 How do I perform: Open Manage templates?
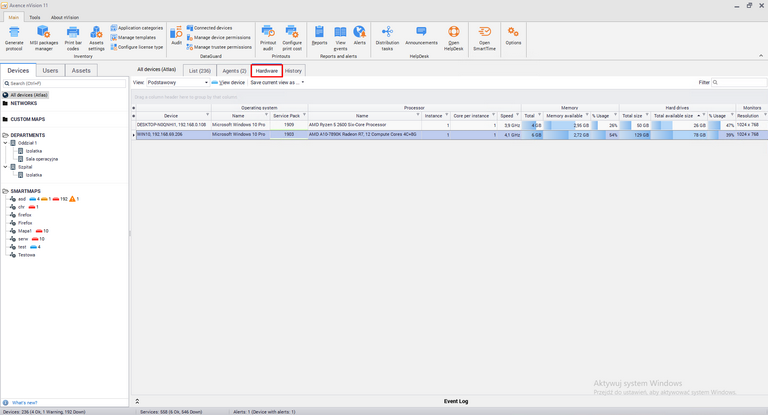133,37
